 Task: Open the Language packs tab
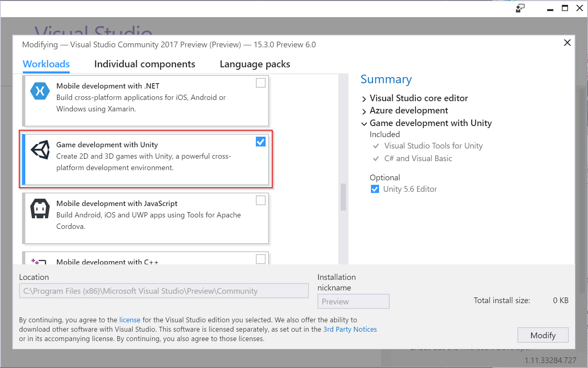click(x=255, y=64)
